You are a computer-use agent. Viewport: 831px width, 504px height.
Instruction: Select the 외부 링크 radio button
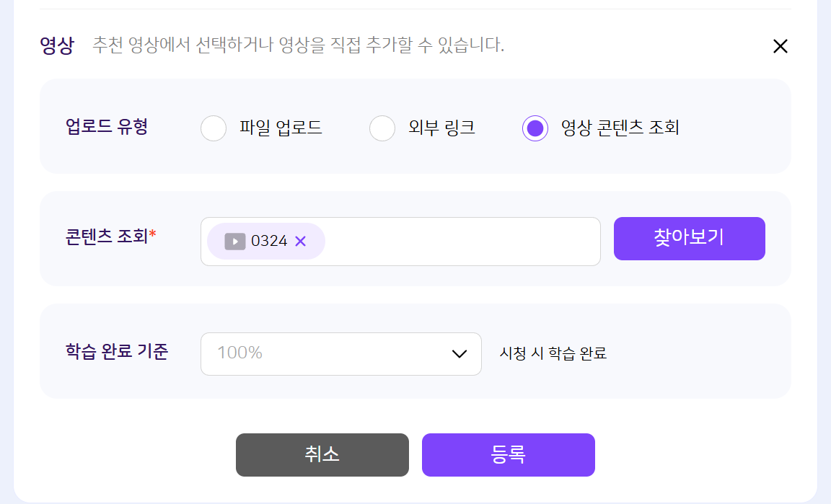[382, 128]
